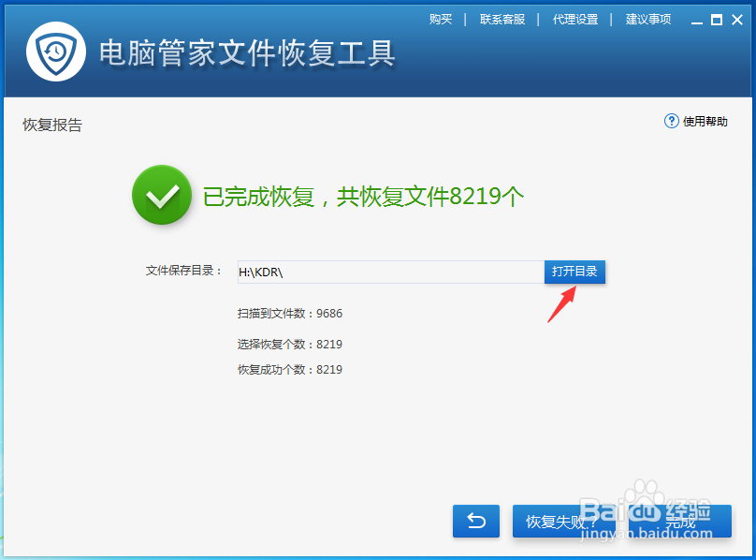Open the 购买 purchase link
The image size is (756, 560).
[x=441, y=20]
